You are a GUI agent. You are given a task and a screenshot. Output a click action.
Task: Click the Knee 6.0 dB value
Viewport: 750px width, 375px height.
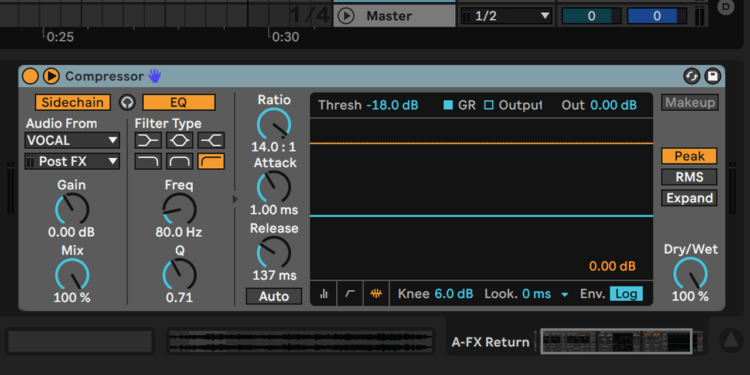click(453, 294)
